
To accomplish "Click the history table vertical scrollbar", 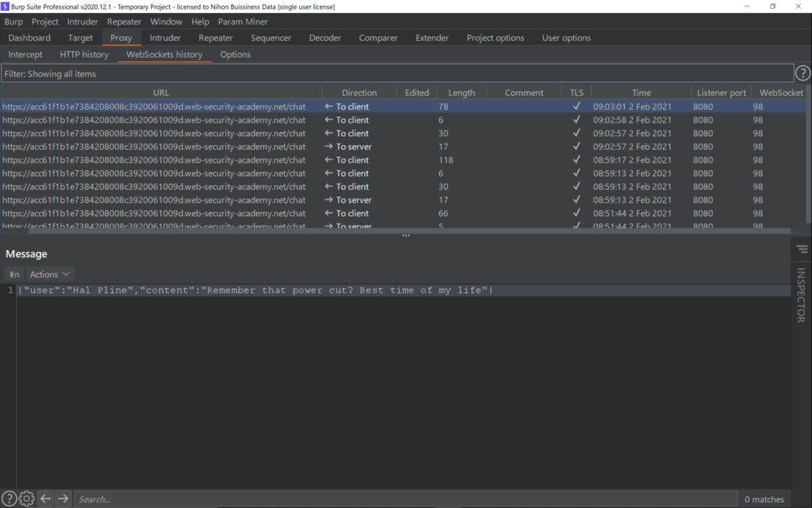I will (x=808, y=163).
